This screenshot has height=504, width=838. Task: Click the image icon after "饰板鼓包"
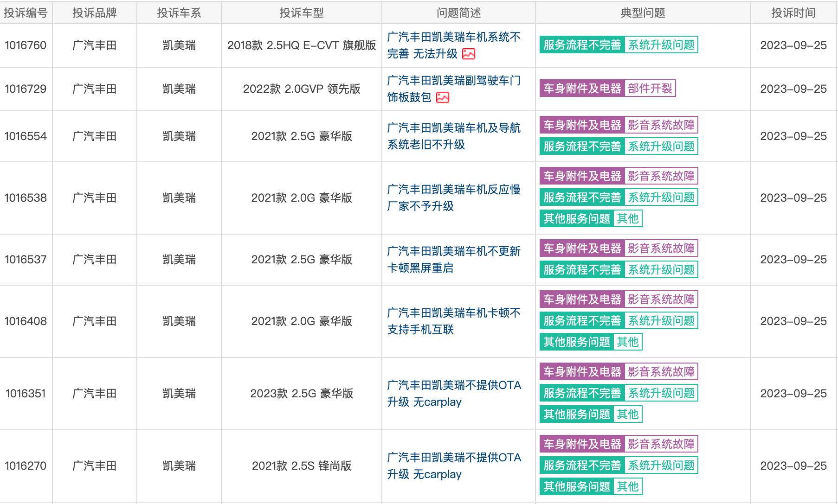point(443,97)
